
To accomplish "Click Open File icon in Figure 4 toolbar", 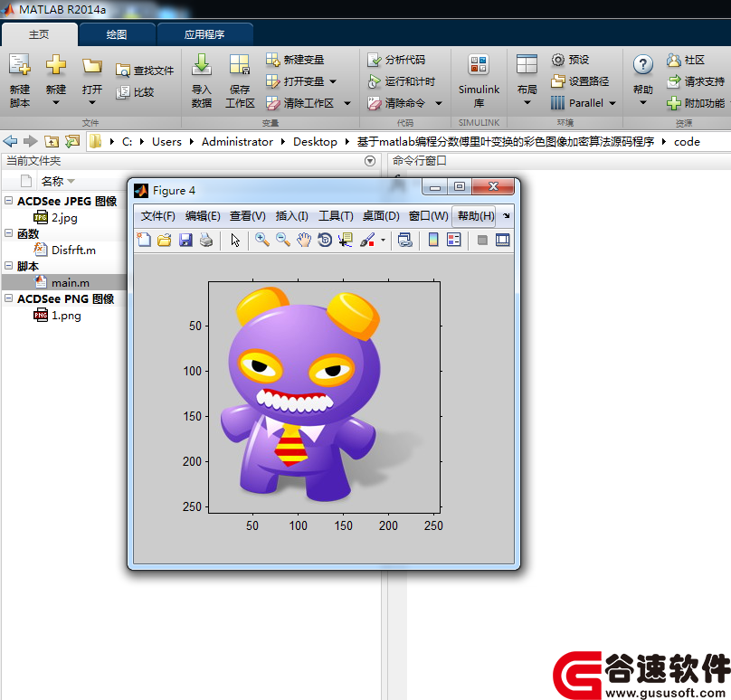I will (x=164, y=240).
